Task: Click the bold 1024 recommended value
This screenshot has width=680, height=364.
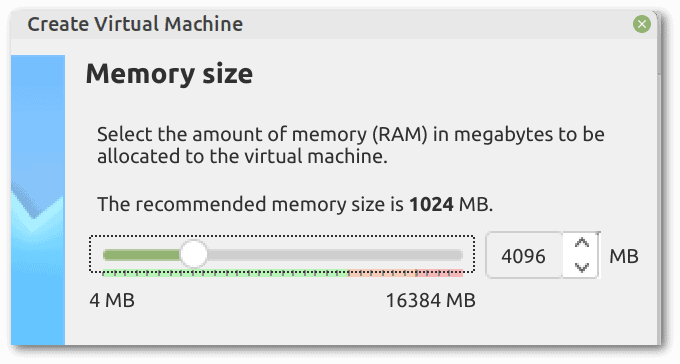Action: pos(432,204)
